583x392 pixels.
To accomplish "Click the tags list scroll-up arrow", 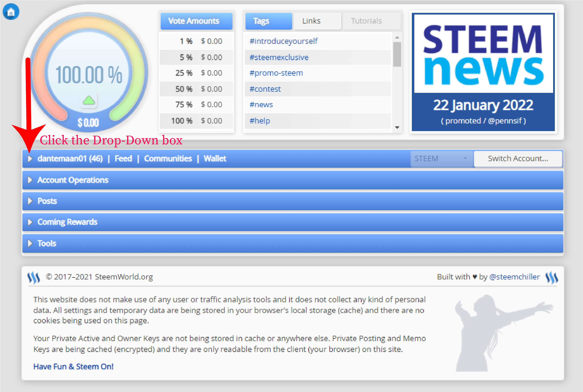I will click(397, 37).
